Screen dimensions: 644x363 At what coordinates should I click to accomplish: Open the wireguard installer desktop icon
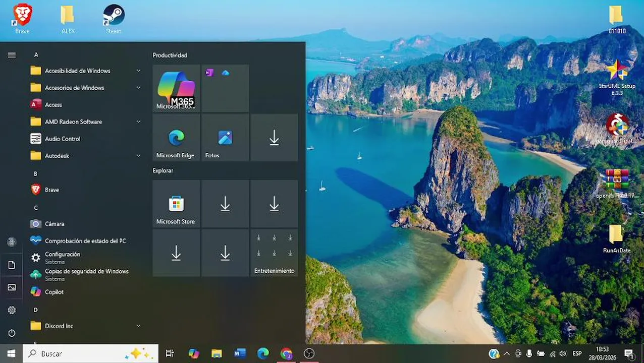(x=617, y=128)
